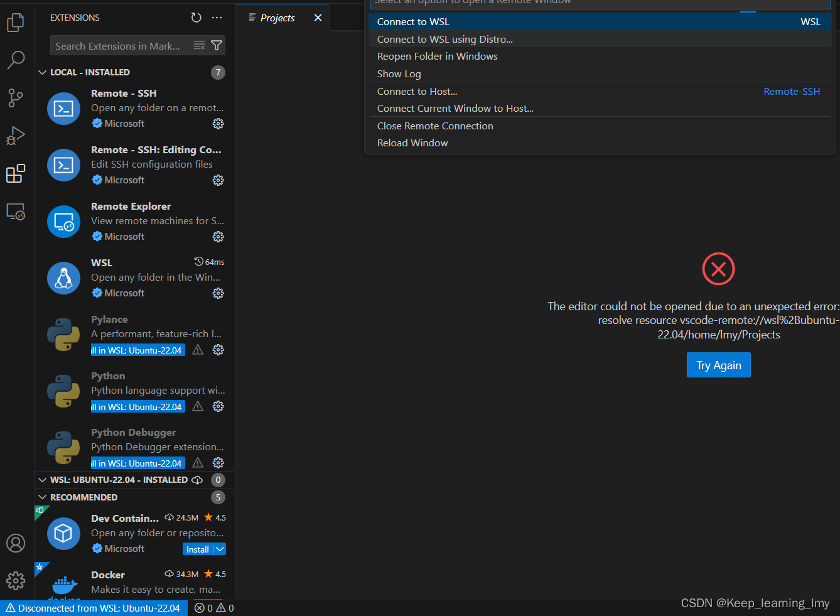840x616 pixels.
Task: Open the Remote - SSH extension entry
Action: 135,109
